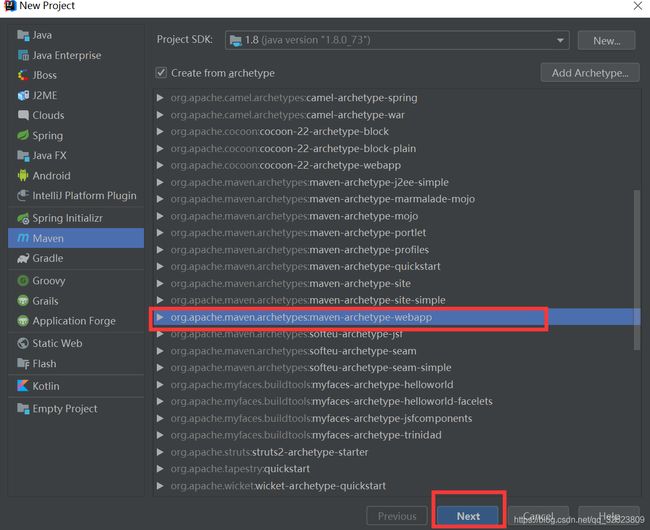Select Java Enterprise list entry

76,55
